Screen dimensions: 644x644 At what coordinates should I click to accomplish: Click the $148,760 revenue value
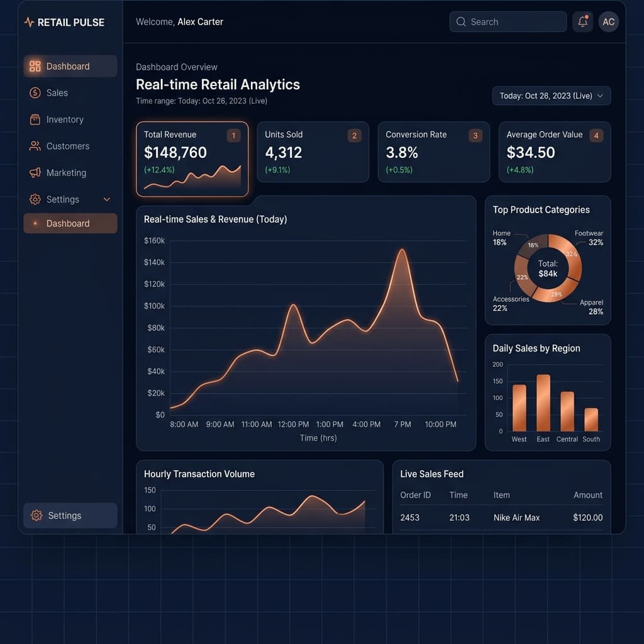[x=175, y=152]
